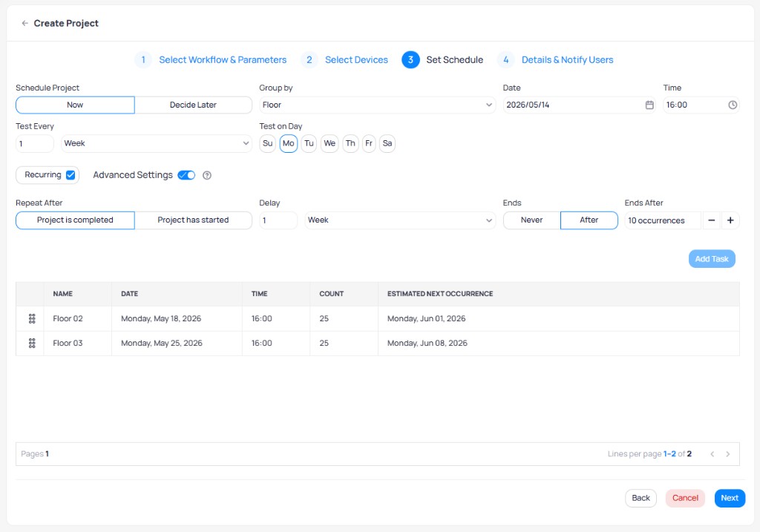Toggle Fr day button
760x532 pixels.
pyautogui.click(x=369, y=143)
